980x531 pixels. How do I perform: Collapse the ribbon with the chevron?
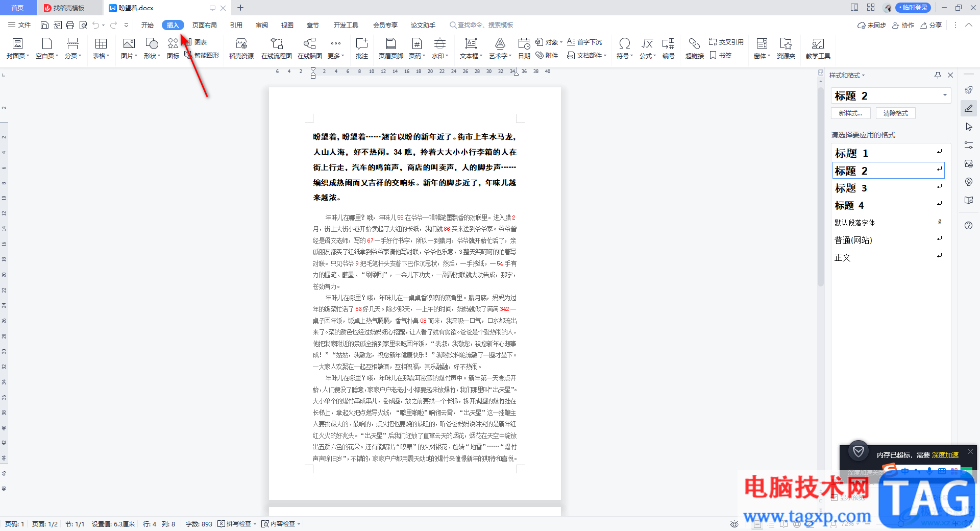[x=968, y=25]
